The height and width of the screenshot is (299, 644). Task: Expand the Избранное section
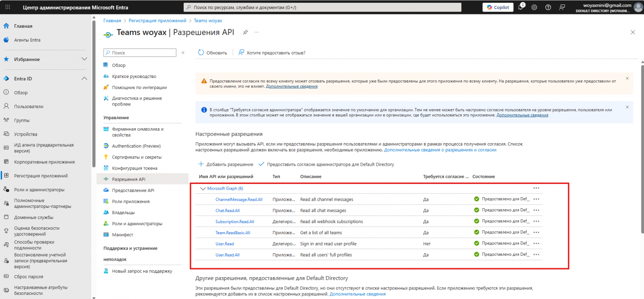pyautogui.click(x=84, y=59)
